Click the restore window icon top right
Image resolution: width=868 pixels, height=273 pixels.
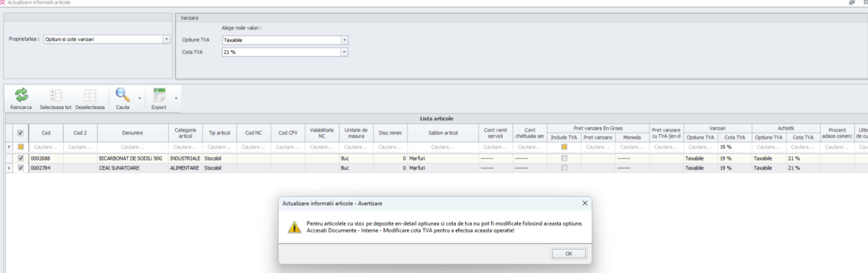tap(852, 3)
